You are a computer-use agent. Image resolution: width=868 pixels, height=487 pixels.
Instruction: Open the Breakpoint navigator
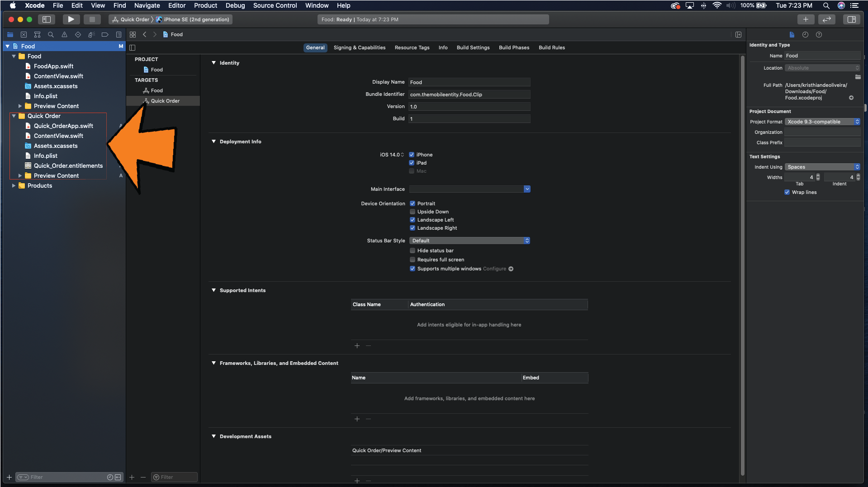(105, 34)
